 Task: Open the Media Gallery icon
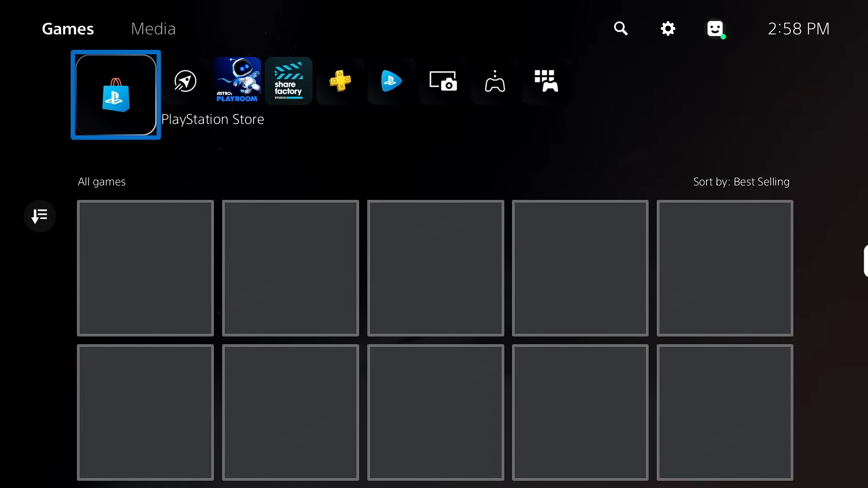tap(443, 81)
